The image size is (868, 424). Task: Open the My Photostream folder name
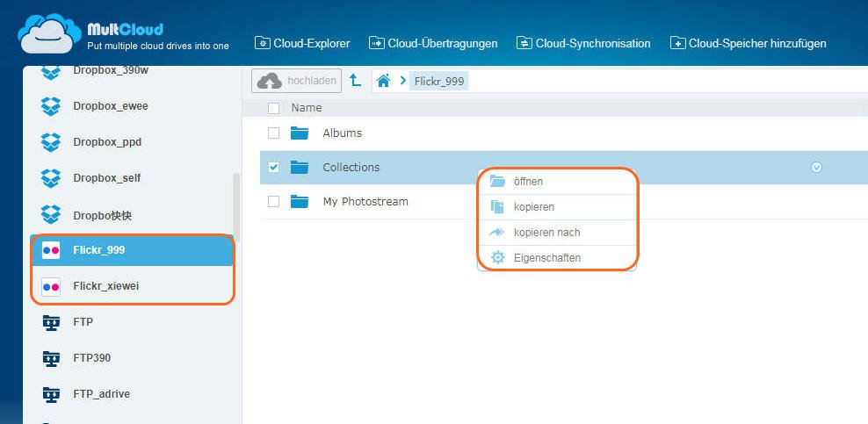tap(365, 202)
